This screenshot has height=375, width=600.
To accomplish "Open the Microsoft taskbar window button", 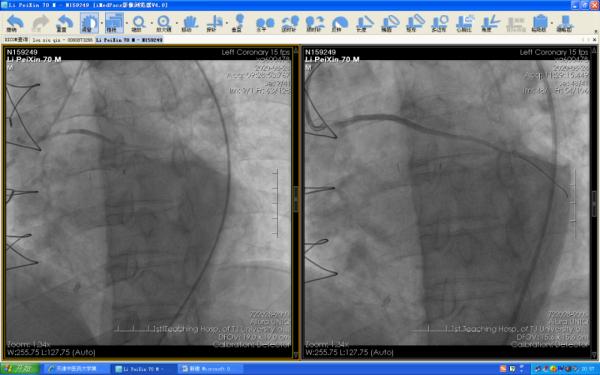I will 210,369.
